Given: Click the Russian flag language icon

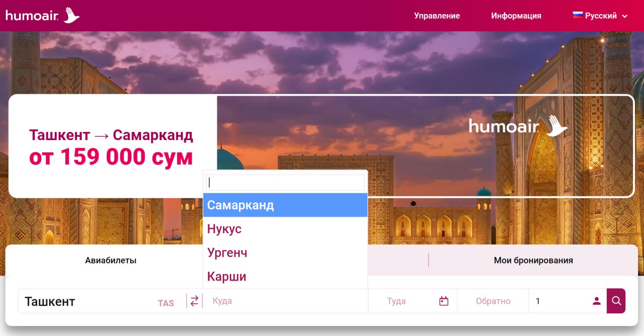Looking at the screenshot, I should pos(578,15).
